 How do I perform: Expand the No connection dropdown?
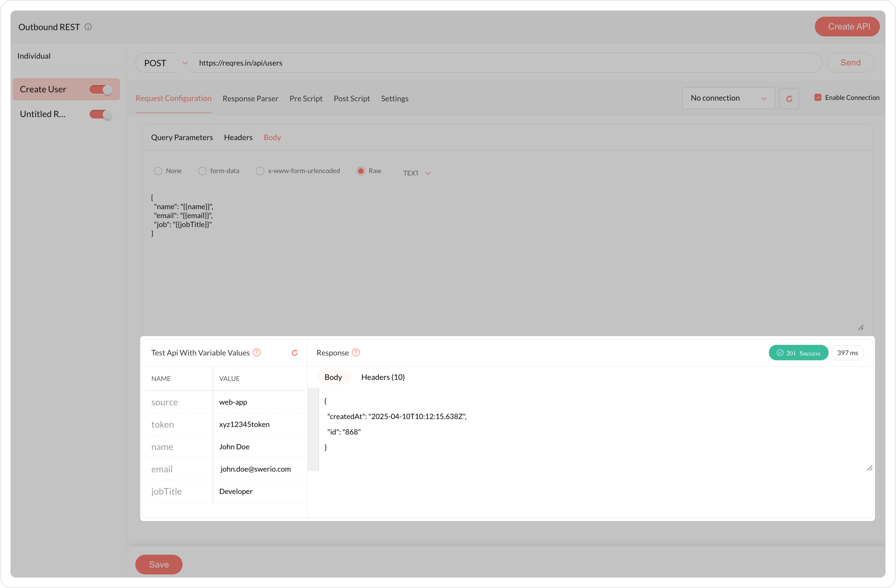click(728, 98)
